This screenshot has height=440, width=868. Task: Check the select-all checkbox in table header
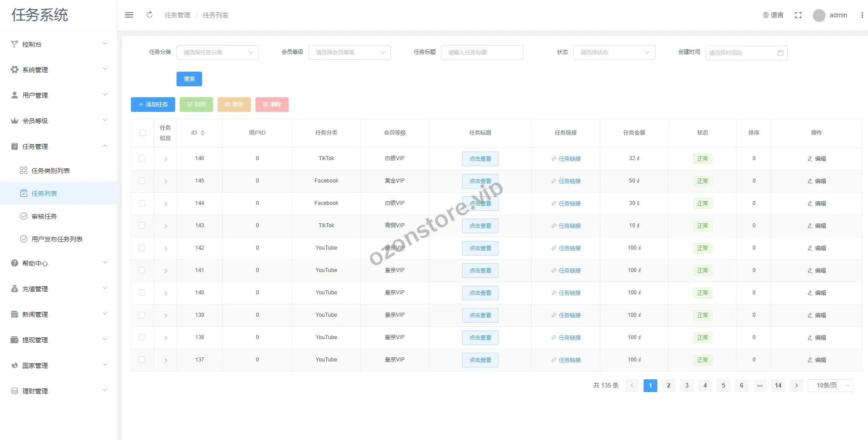click(x=143, y=133)
